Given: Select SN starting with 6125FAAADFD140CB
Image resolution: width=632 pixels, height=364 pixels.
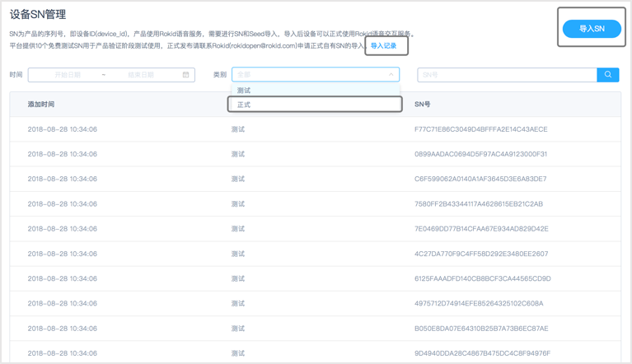Looking at the screenshot, I should [x=483, y=278].
